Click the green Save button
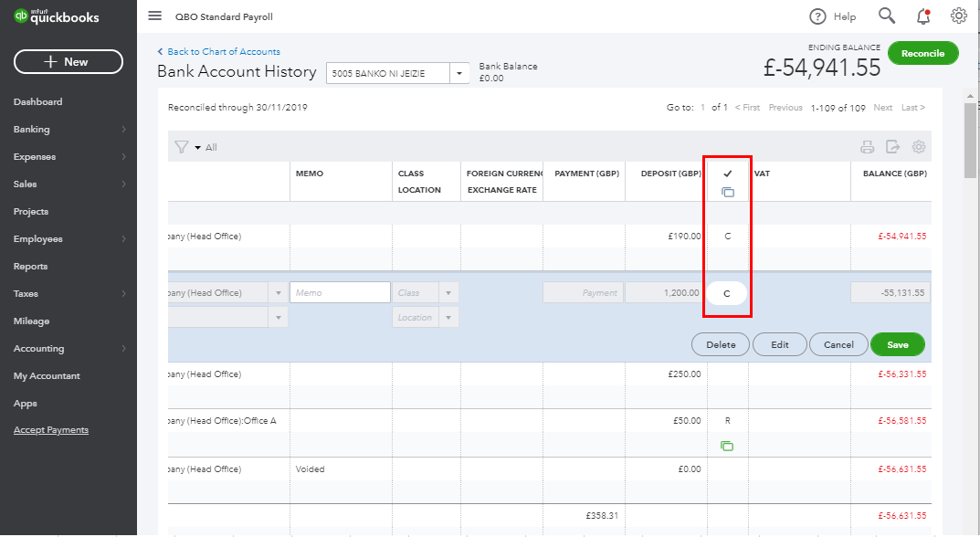 tap(897, 344)
